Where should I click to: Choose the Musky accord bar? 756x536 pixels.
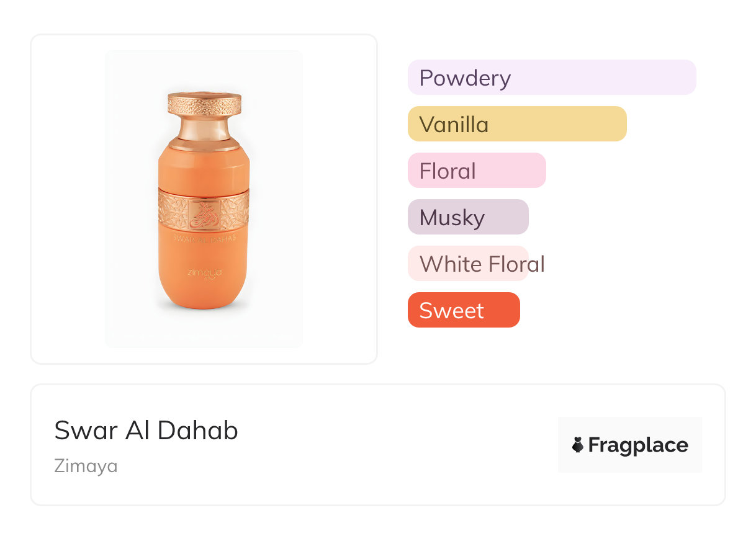click(467, 217)
